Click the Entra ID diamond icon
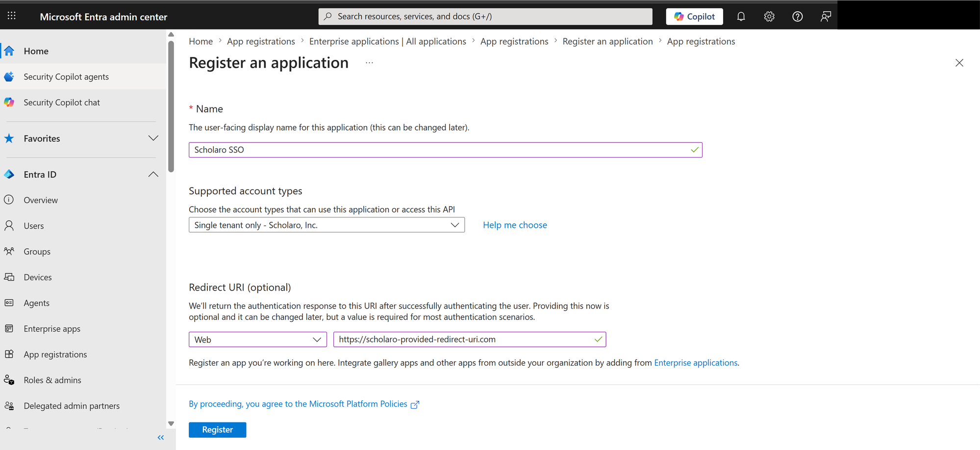Image resolution: width=980 pixels, height=450 pixels. click(x=9, y=174)
